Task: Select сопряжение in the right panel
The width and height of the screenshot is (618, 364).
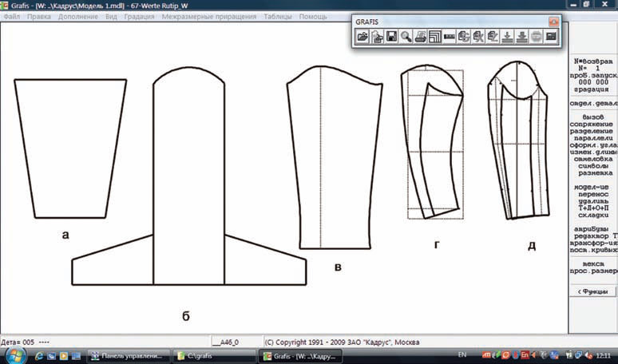Action: pos(591,124)
